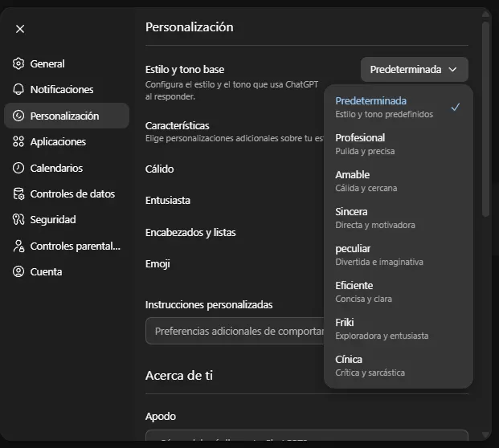Click the Seguridad icon
499x448 pixels.
(18, 219)
